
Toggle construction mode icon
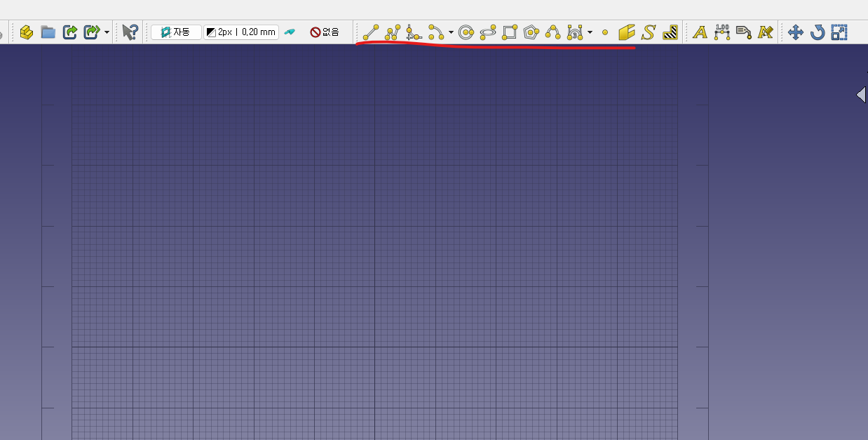[x=290, y=32]
